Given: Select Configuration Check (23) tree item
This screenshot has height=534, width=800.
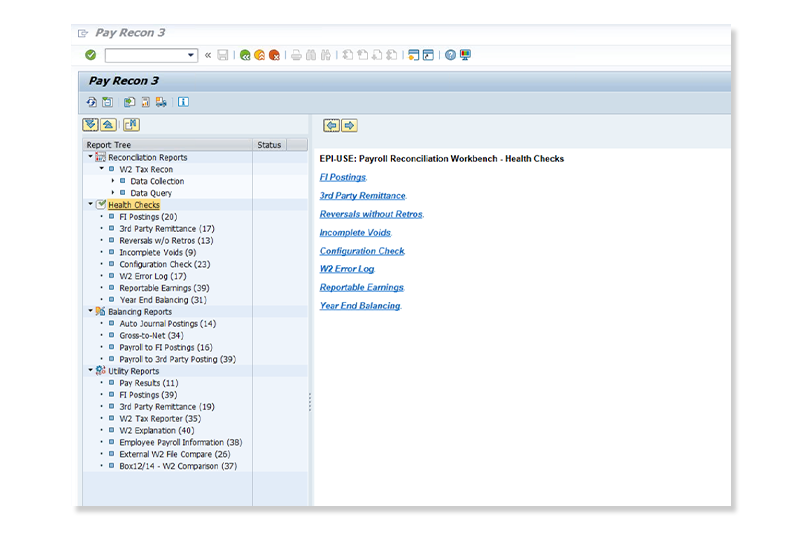Looking at the screenshot, I should pos(165,264).
